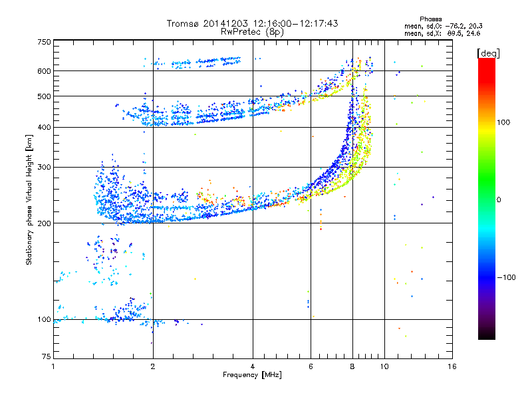Click the 'RwPretec (8p)' subtitle
The width and height of the screenshot is (532, 399).
pos(252,32)
